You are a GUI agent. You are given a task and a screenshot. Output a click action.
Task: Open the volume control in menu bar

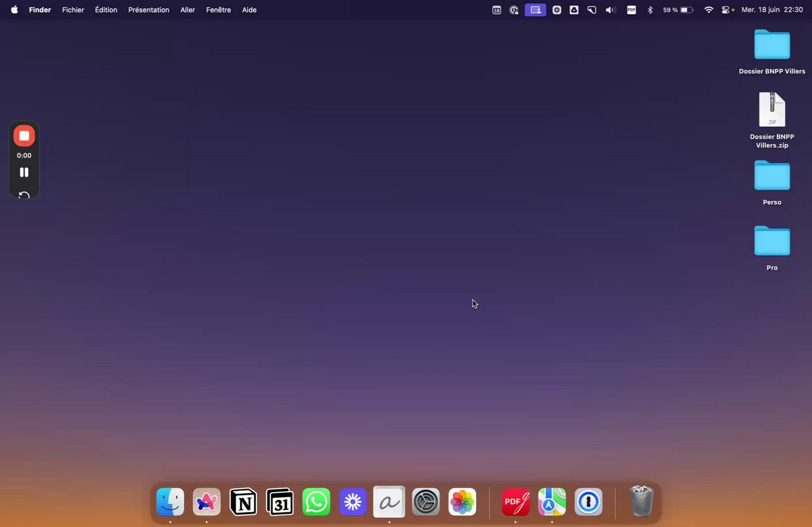[611, 10]
